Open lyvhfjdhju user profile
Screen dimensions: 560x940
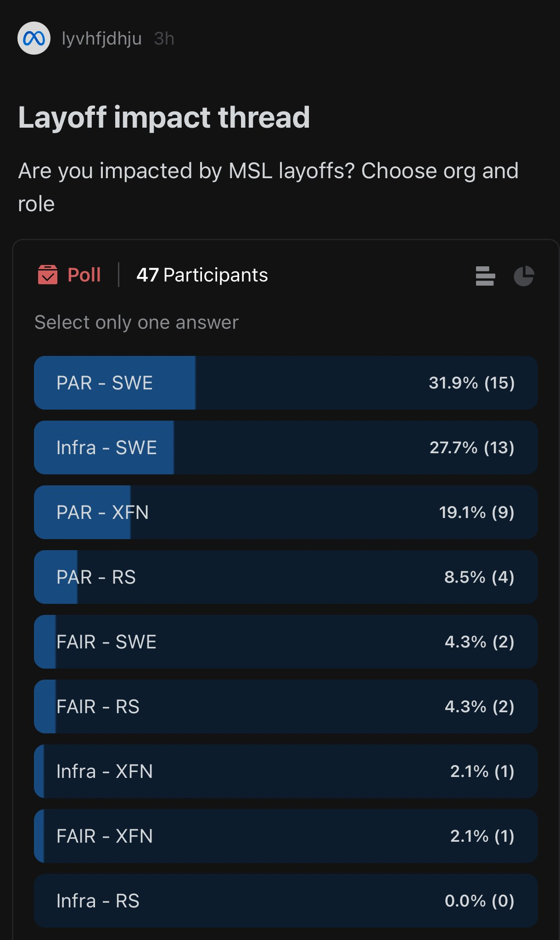pyautogui.click(x=101, y=39)
